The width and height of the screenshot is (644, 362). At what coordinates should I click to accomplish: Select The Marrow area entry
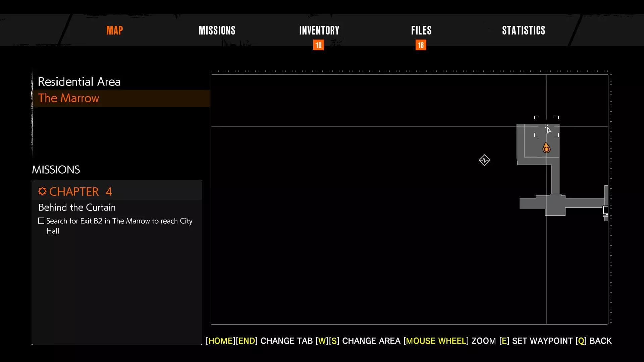point(69,98)
